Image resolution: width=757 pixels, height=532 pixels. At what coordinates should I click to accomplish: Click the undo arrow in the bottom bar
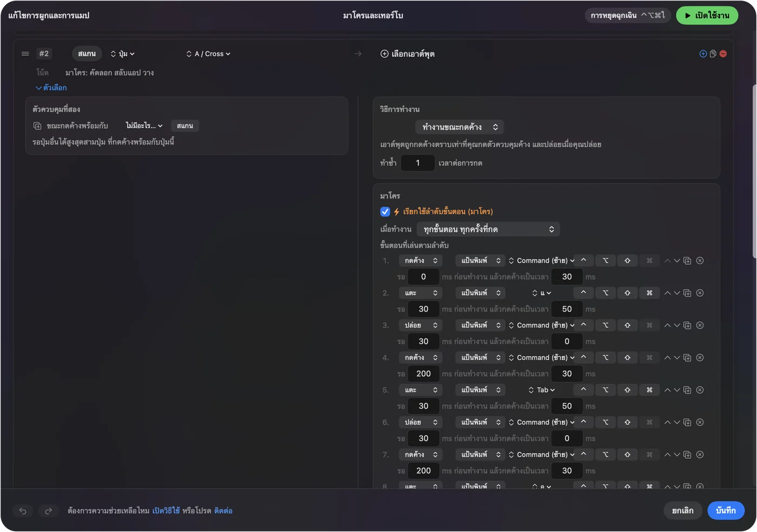(x=23, y=510)
